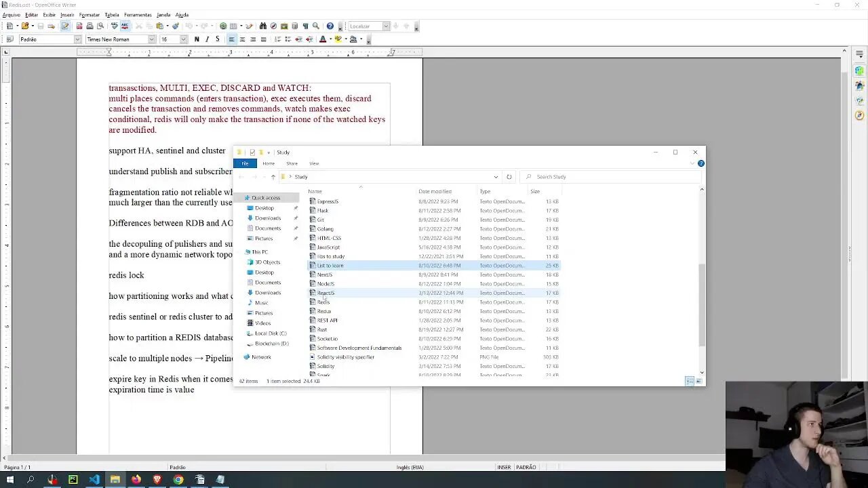Click the sidebar Properties icon in Writer
868x488 pixels.
coord(860,71)
